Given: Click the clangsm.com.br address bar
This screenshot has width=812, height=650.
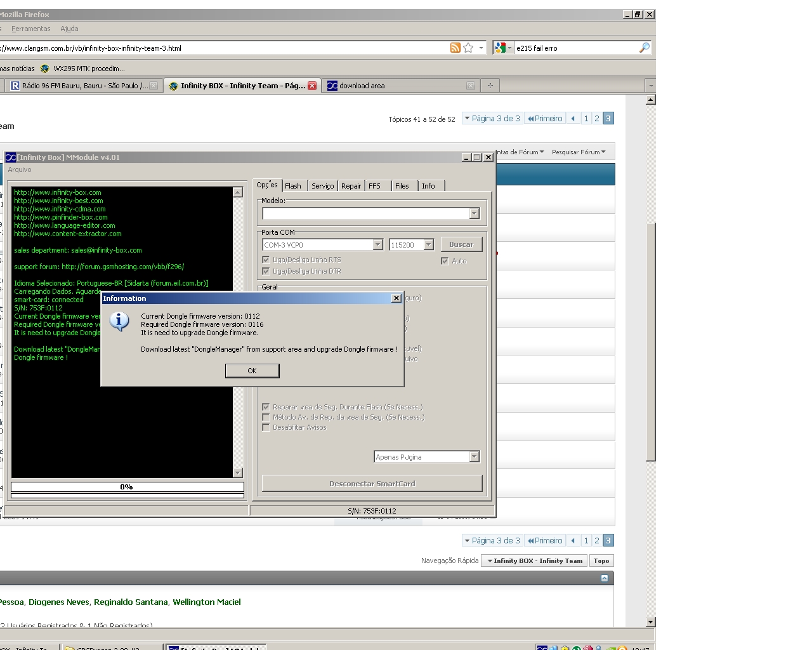Looking at the screenshot, I should pos(222,48).
